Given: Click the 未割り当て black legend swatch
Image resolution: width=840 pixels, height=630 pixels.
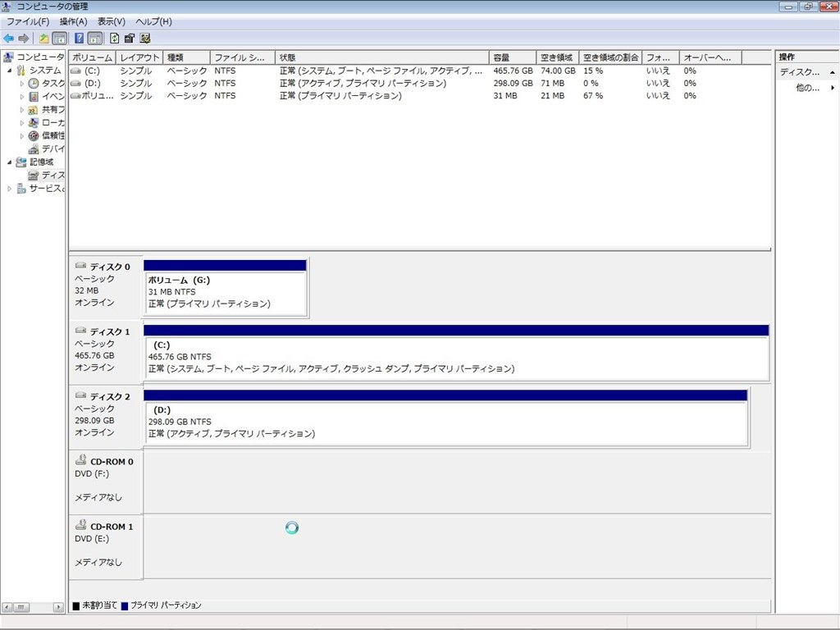Looking at the screenshot, I should pyautogui.click(x=76, y=606).
